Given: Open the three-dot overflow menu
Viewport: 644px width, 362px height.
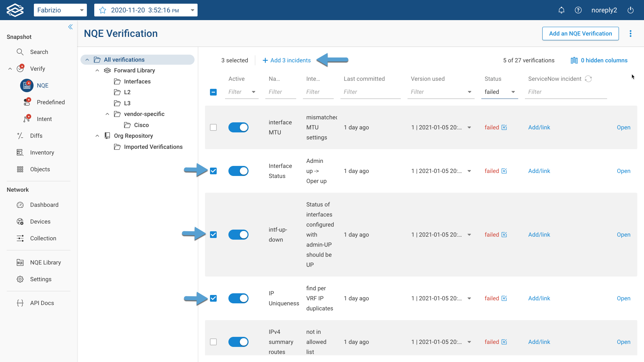Looking at the screenshot, I should 631,34.
